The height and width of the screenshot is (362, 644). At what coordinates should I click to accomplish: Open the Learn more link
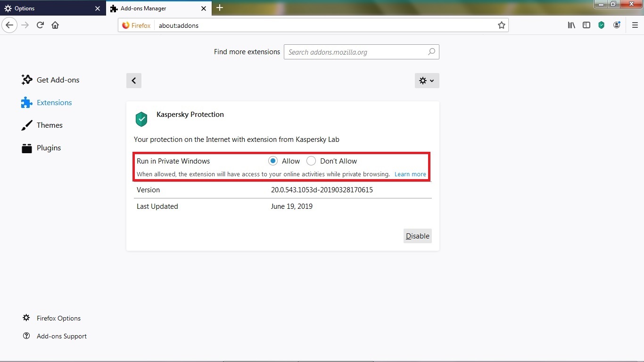[x=410, y=174]
